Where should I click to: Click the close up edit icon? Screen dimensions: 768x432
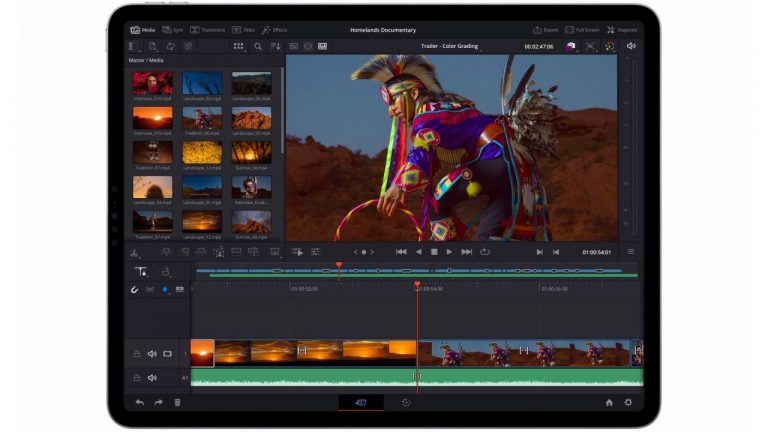219,252
